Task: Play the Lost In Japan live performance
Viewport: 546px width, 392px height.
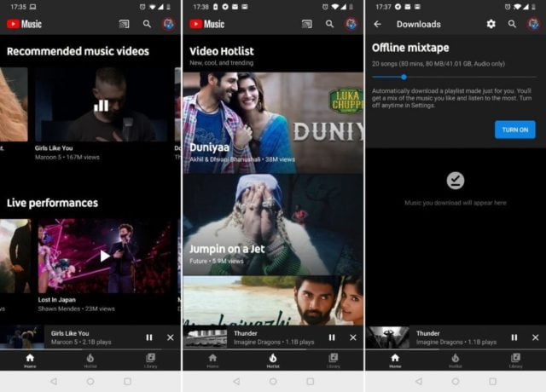Action: (105, 255)
